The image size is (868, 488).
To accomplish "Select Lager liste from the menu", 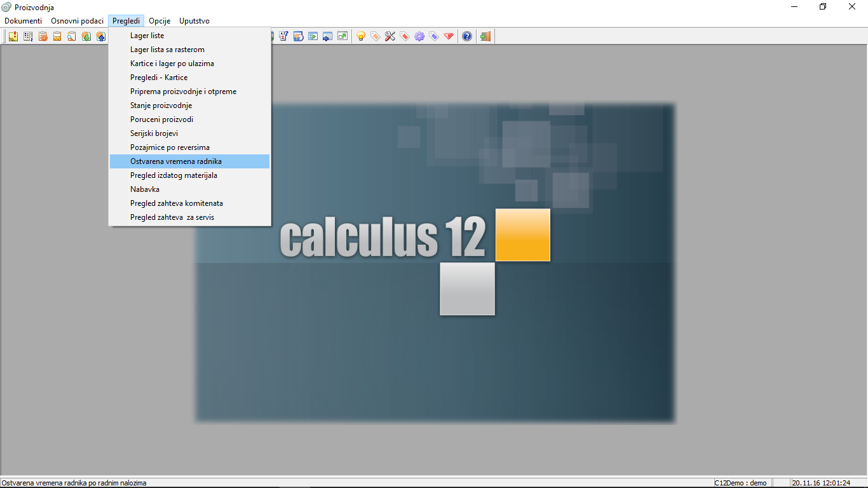I will coord(189,36).
